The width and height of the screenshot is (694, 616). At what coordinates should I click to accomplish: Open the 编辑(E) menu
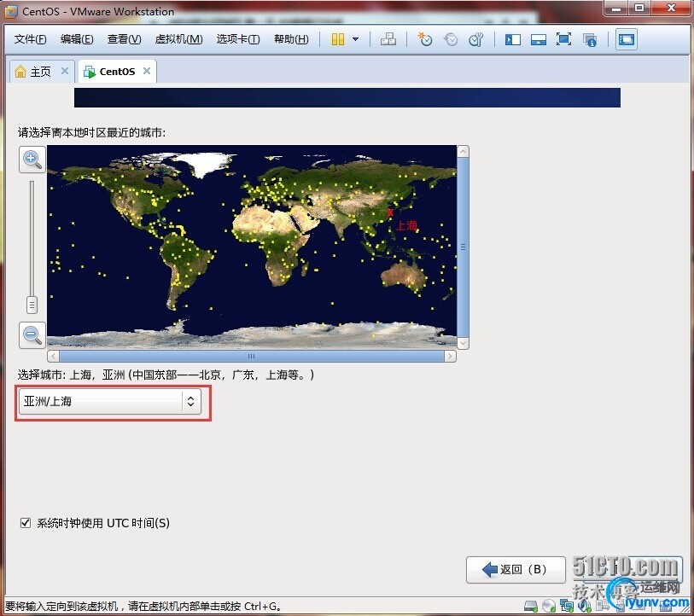(x=77, y=39)
